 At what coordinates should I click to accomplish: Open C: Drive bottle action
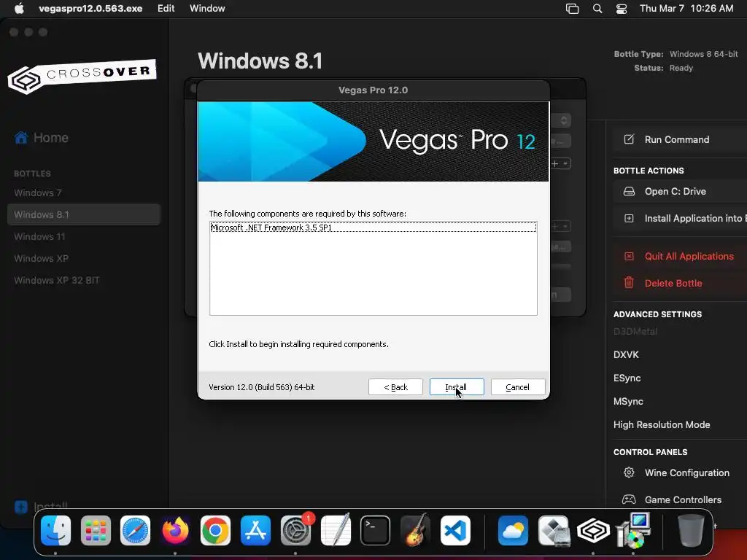(680, 192)
